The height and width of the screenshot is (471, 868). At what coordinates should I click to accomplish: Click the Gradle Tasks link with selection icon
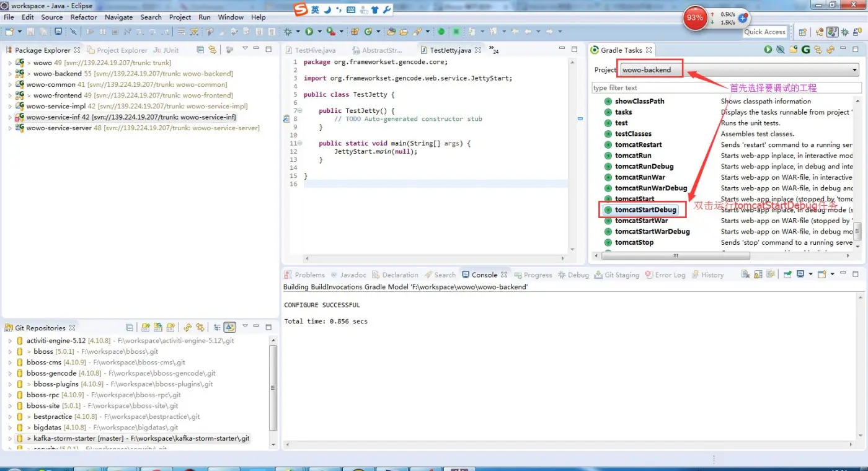[818, 50]
